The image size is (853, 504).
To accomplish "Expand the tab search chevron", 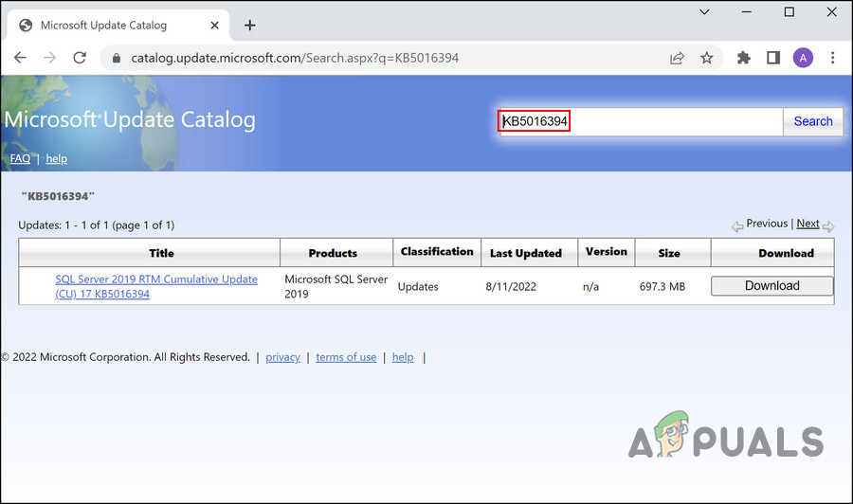I will pos(704,12).
